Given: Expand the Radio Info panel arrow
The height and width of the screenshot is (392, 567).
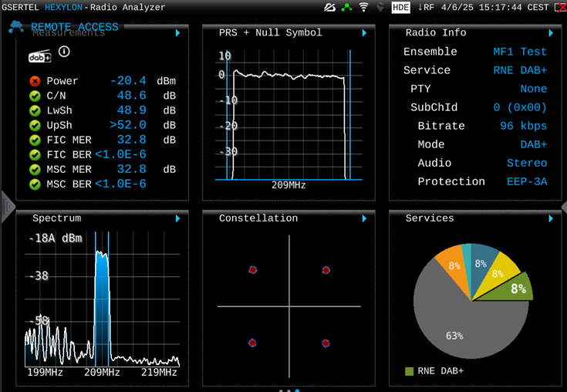Looking at the screenshot, I should click(x=551, y=33).
